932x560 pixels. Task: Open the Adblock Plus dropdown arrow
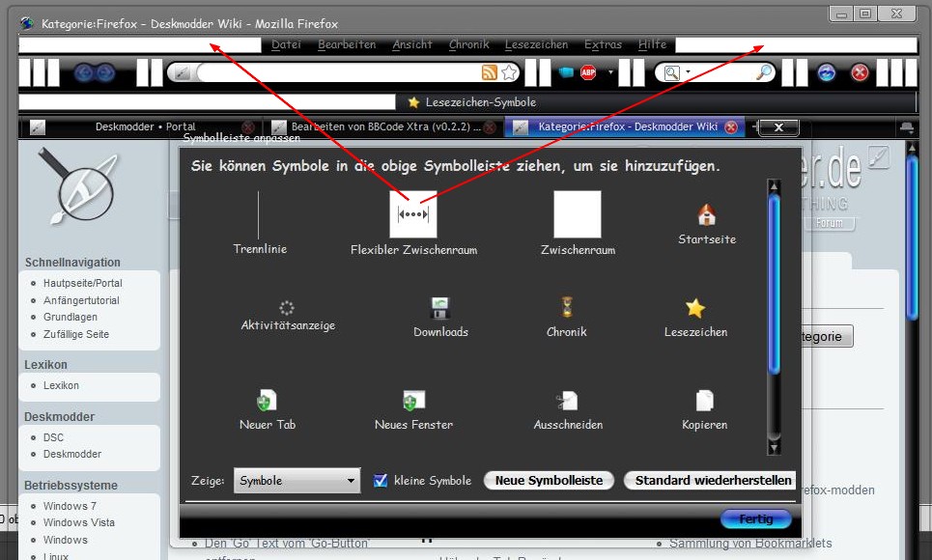(x=609, y=72)
